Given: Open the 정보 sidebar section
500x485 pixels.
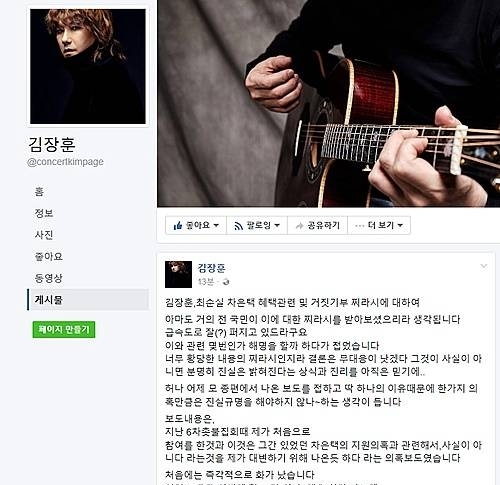Looking at the screenshot, I should click(x=44, y=213).
